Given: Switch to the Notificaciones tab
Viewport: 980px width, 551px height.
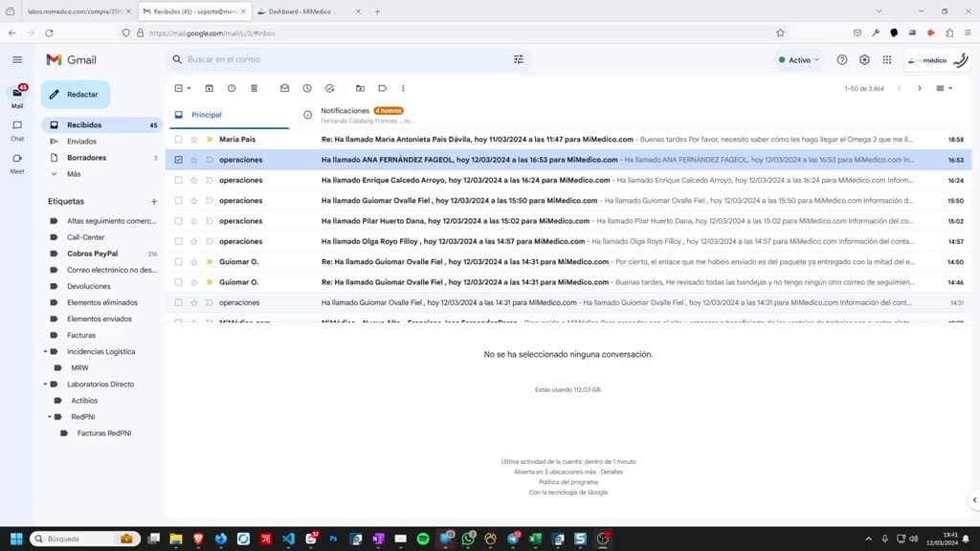Looking at the screenshot, I should (x=363, y=115).
